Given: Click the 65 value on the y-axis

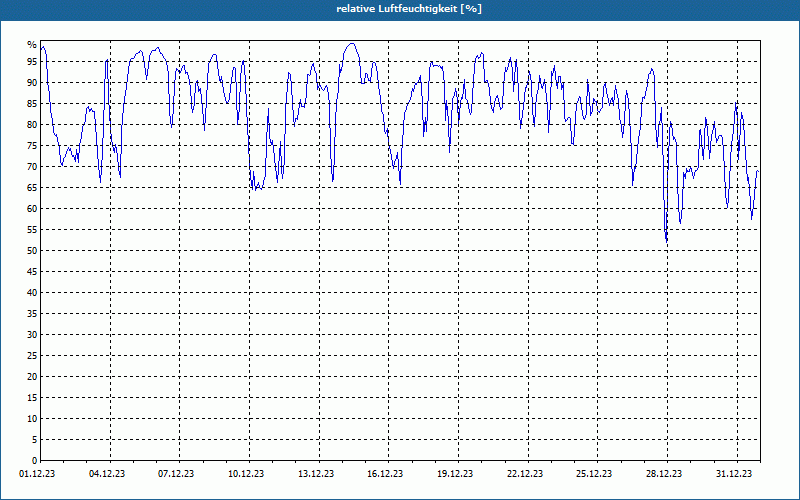Looking at the screenshot, I should click(32, 188).
